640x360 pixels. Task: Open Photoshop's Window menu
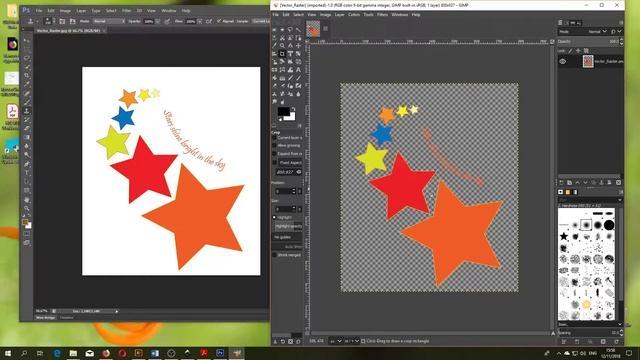(169, 11)
